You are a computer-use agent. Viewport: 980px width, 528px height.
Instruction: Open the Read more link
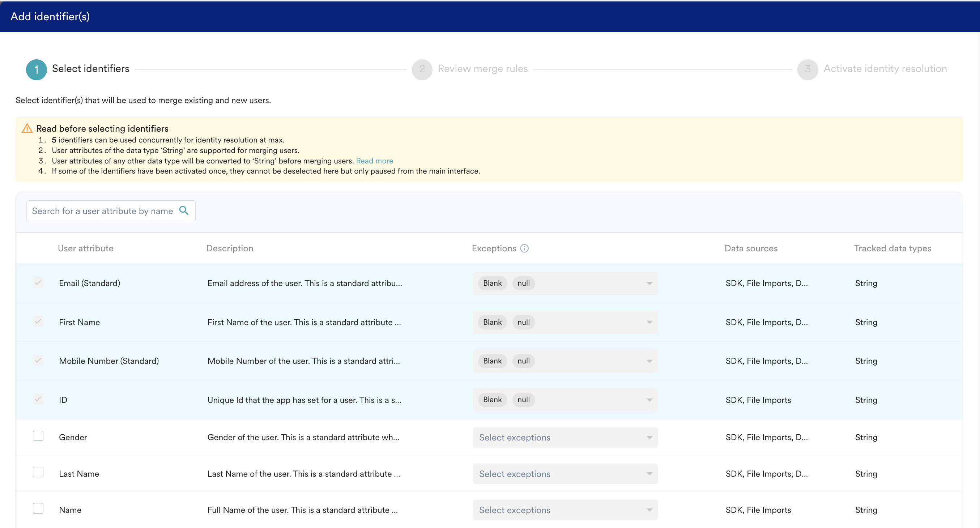[374, 161]
